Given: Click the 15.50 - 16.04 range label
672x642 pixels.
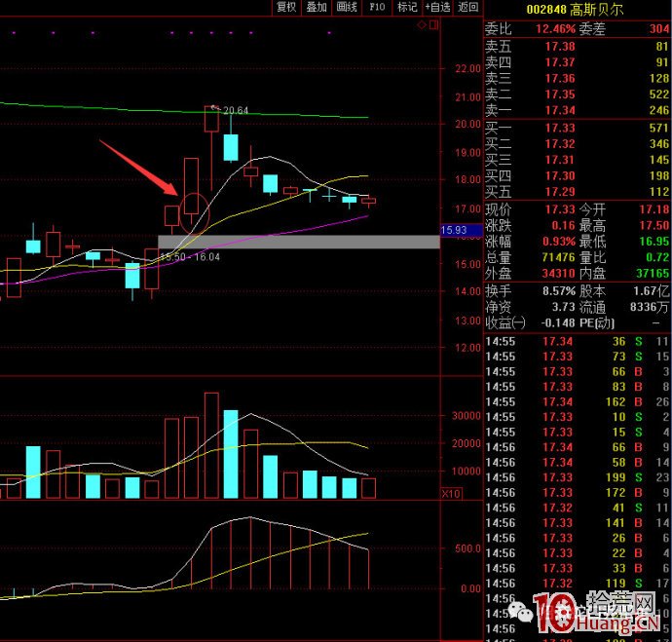Looking at the screenshot, I should click(x=190, y=257).
